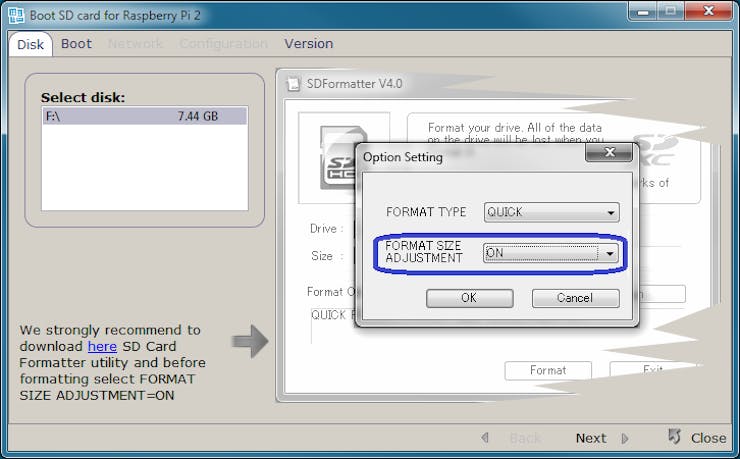Click the SDFormatter V4.0 title icon
The image size is (740, 459).
(294, 84)
